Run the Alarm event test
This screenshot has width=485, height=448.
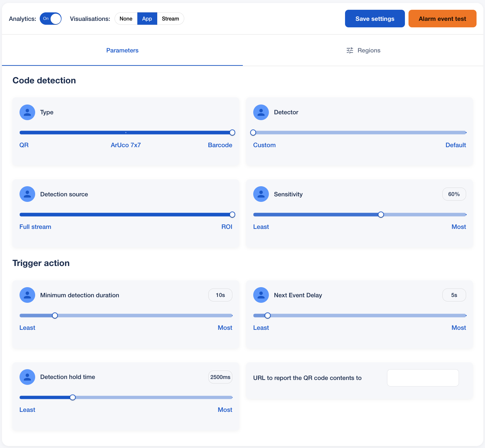coord(442,19)
